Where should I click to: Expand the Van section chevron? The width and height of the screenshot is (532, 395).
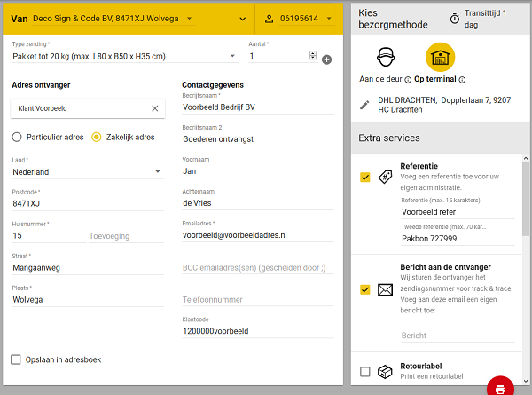pos(243,19)
